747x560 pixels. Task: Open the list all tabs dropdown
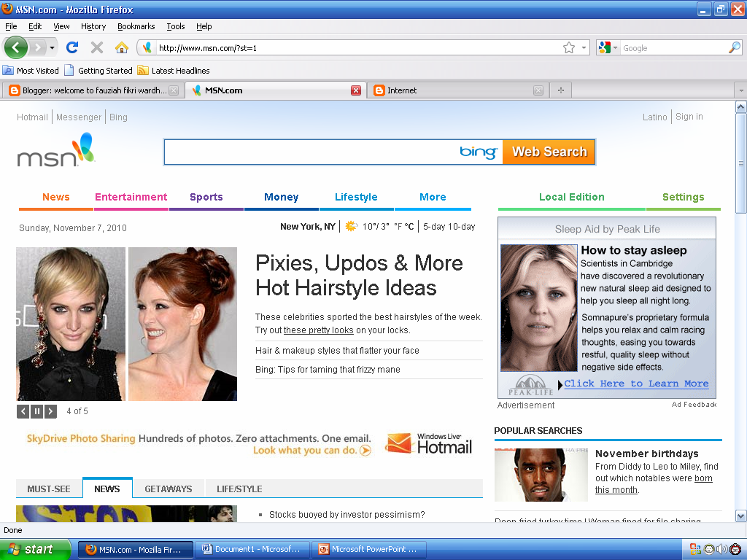[741, 90]
